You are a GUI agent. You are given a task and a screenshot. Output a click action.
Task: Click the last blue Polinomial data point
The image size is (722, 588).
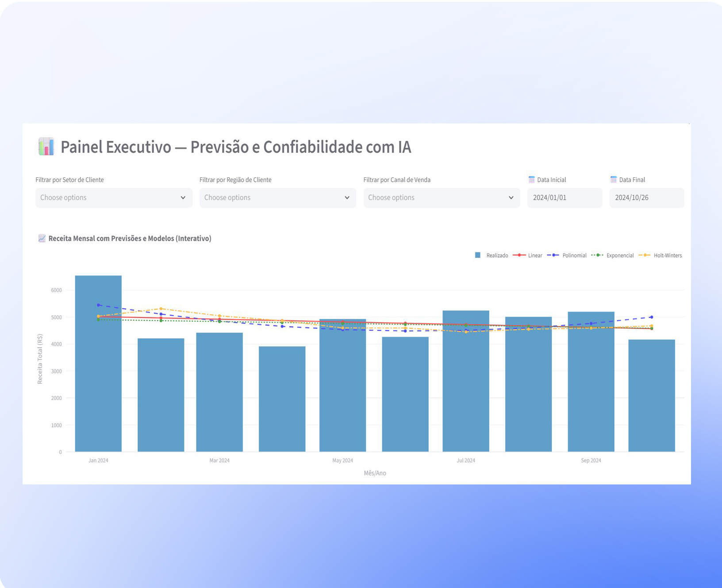pos(652,317)
